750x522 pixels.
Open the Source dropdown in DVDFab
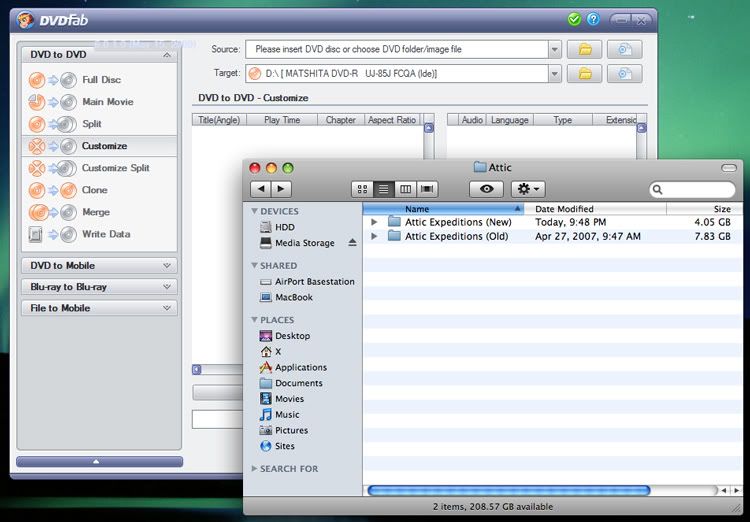pyautogui.click(x=554, y=49)
